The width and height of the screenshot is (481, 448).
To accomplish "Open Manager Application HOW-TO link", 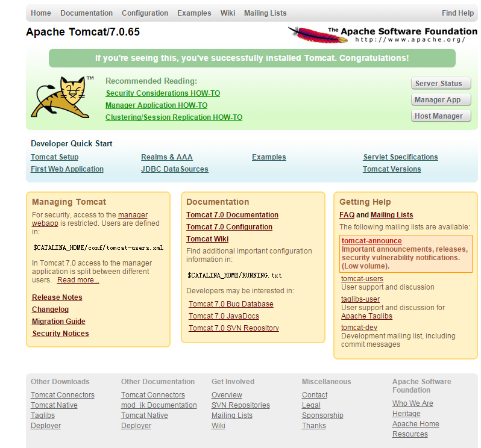I will (157, 105).
